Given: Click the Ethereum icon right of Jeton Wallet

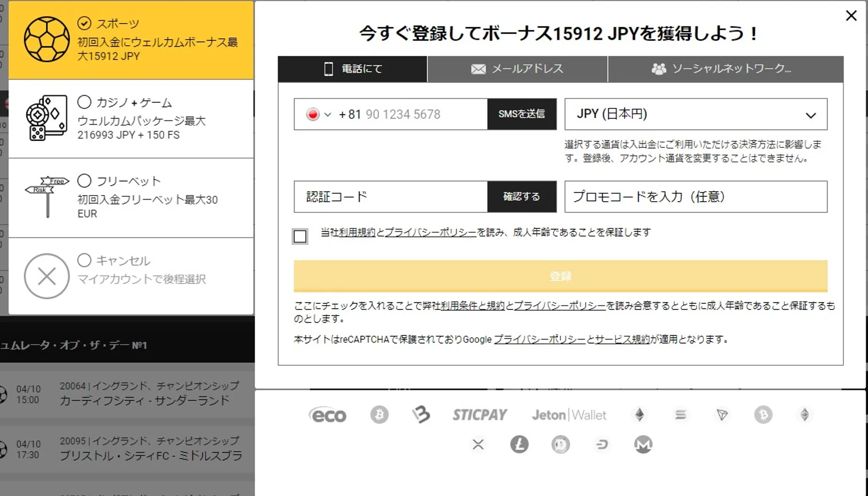Looking at the screenshot, I should tap(639, 415).
